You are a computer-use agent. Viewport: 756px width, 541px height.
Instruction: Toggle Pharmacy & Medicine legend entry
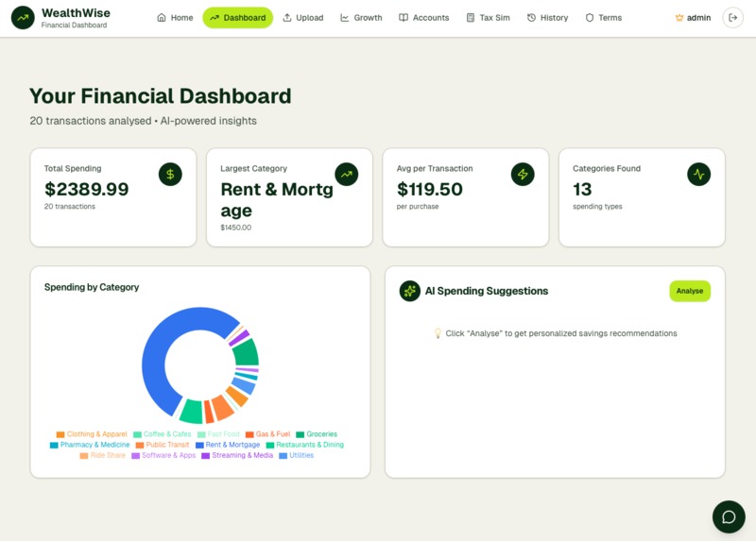click(90, 445)
